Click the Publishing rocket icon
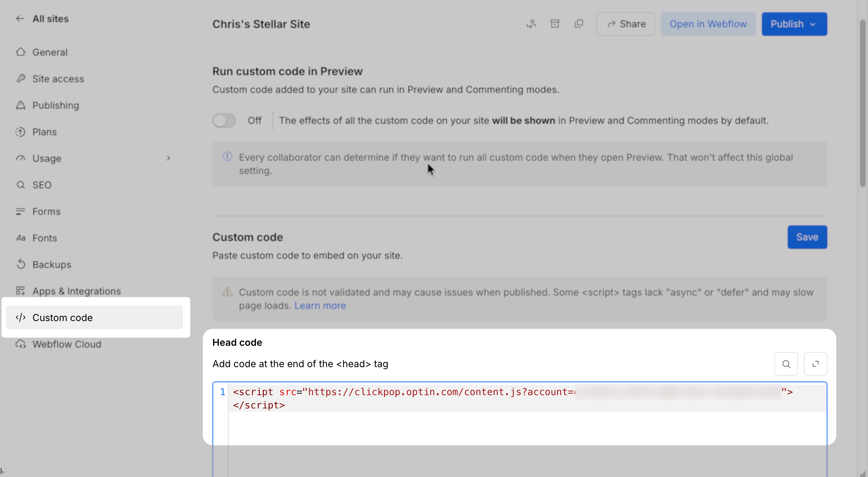868x477 pixels. [21, 105]
